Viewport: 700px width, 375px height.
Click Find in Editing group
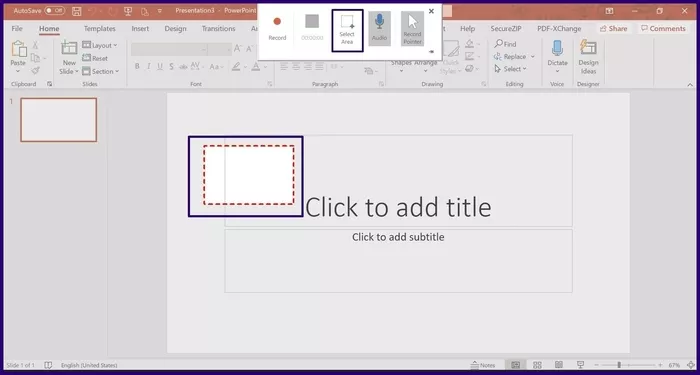pyautogui.click(x=505, y=44)
